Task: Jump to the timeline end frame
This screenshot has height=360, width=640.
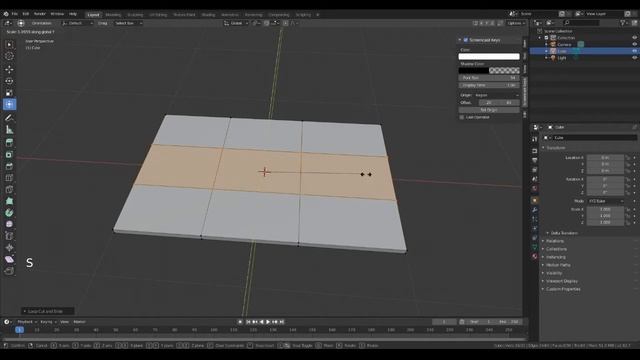Action: tap(282, 322)
